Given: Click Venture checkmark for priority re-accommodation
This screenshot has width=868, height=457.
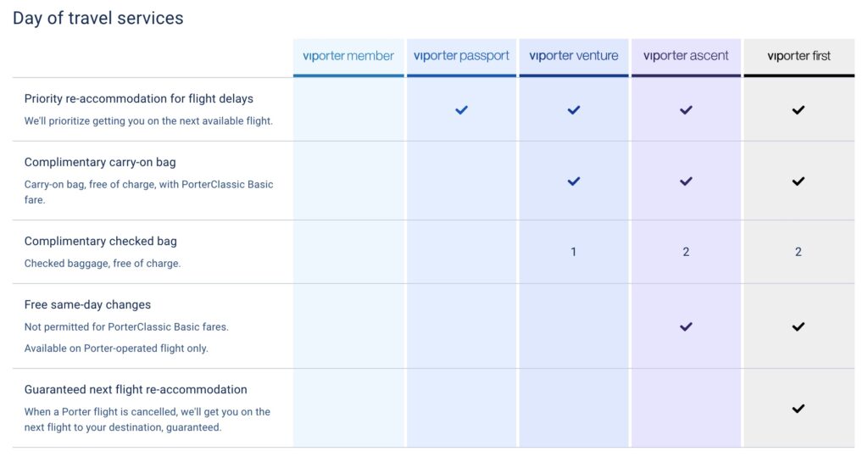Looking at the screenshot, I should coord(574,110).
